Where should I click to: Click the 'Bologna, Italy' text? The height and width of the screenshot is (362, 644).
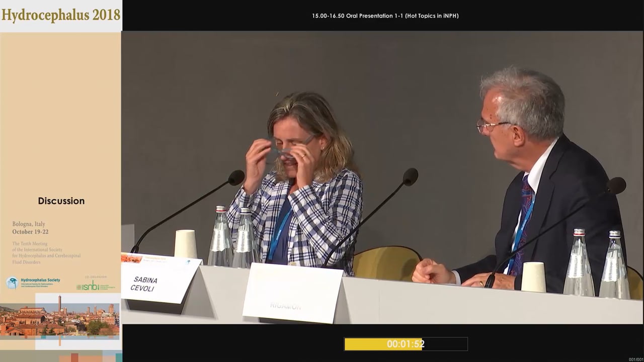[29, 224]
